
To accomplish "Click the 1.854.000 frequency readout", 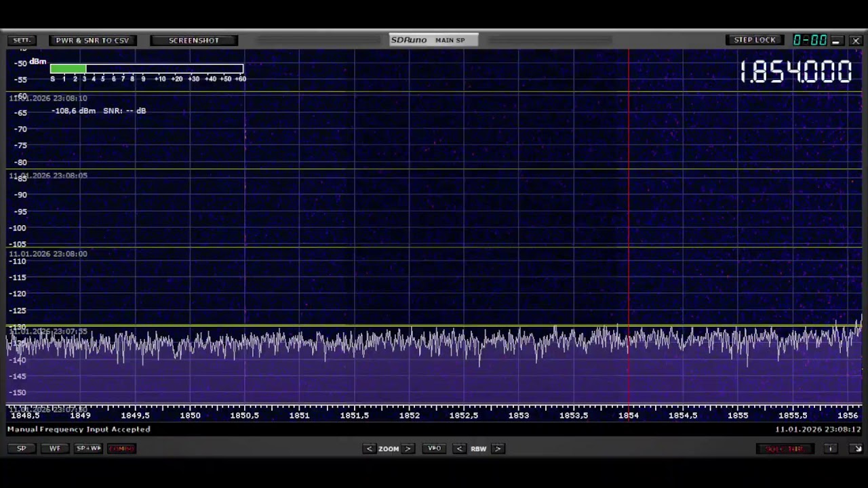I will pyautogui.click(x=795, y=72).
